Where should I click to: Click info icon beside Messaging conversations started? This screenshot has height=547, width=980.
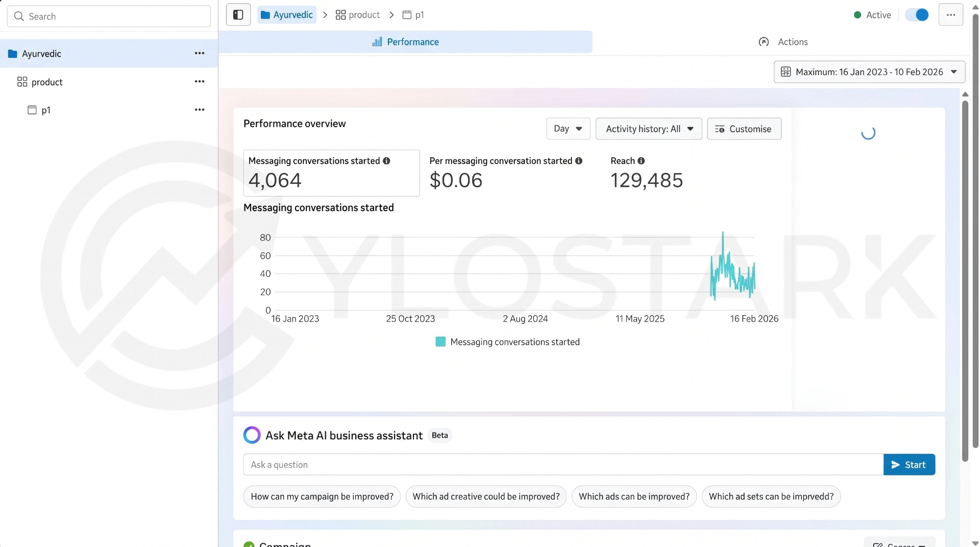pos(386,161)
